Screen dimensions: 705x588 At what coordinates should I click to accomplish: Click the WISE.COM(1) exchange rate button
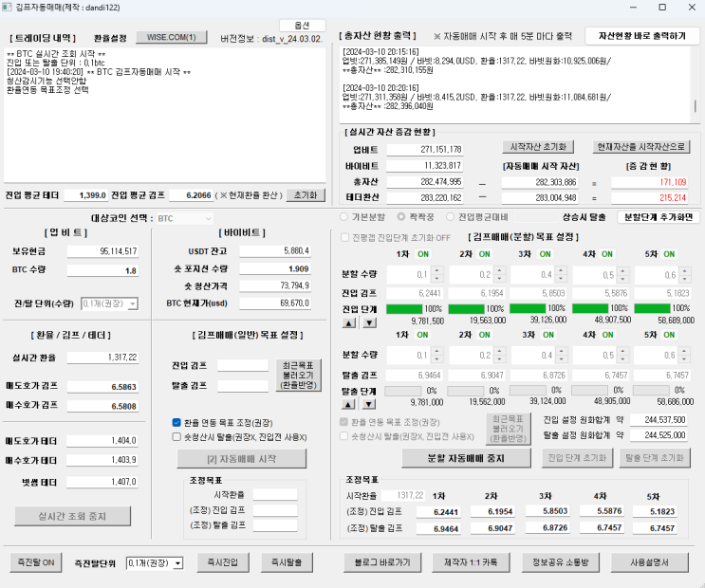pyautogui.click(x=172, y=37)
